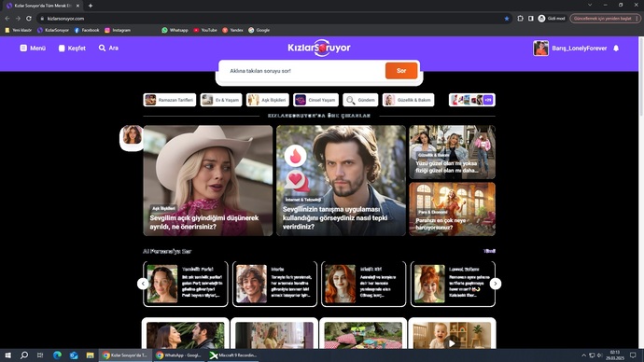Click the Tinder flame icon

pyautogui.click(x=295, y=156)
